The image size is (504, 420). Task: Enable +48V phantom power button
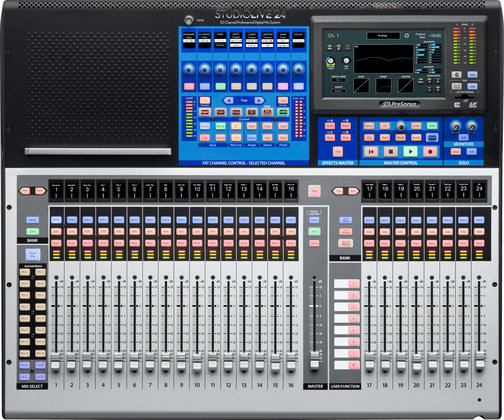click(236, 138)
